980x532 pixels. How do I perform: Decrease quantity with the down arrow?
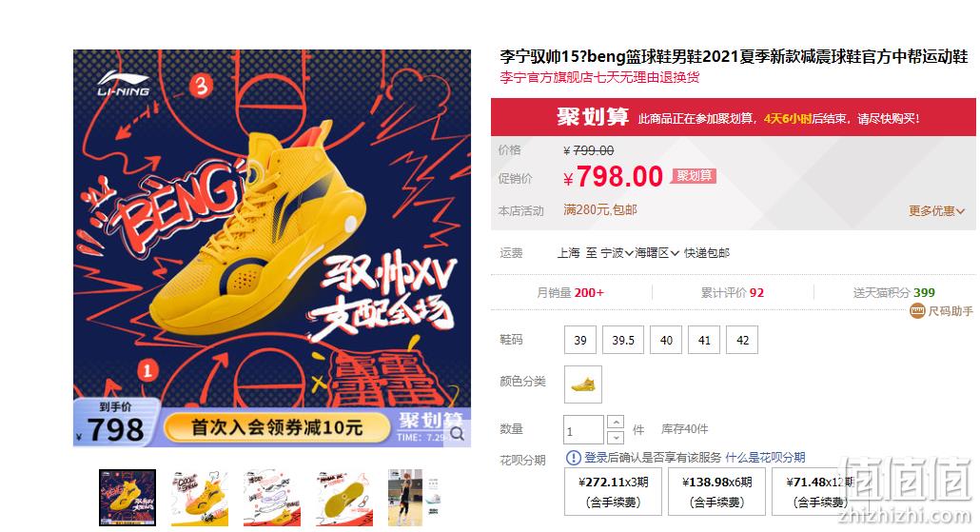(x=615, y=437)
